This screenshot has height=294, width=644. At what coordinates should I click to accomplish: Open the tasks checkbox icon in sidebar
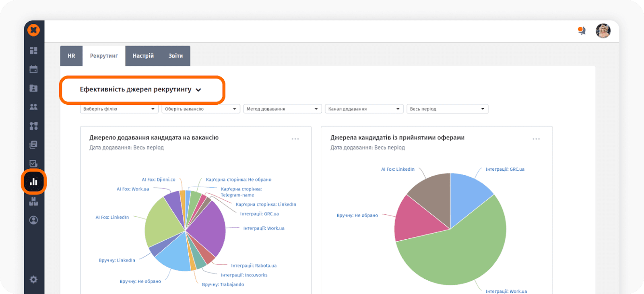point(34,163)
